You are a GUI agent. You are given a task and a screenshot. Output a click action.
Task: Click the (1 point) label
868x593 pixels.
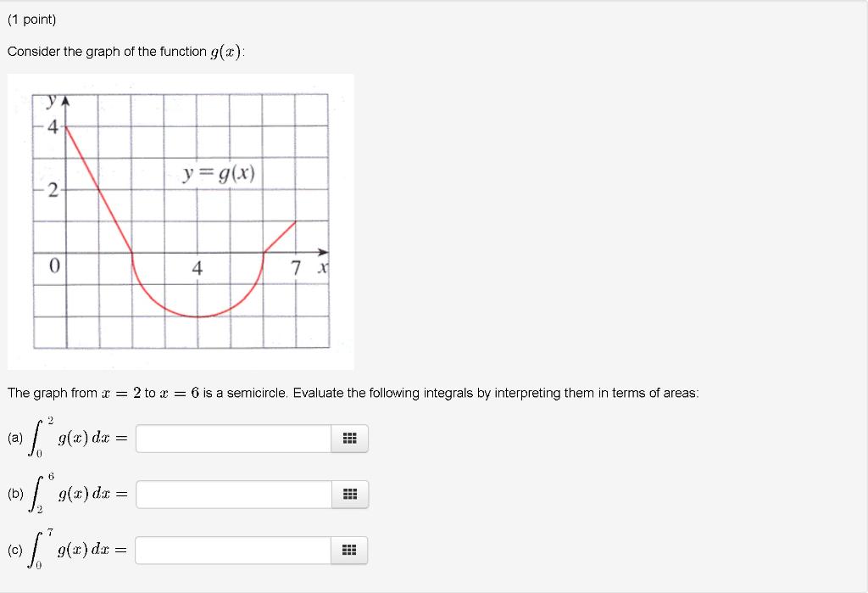31,18
